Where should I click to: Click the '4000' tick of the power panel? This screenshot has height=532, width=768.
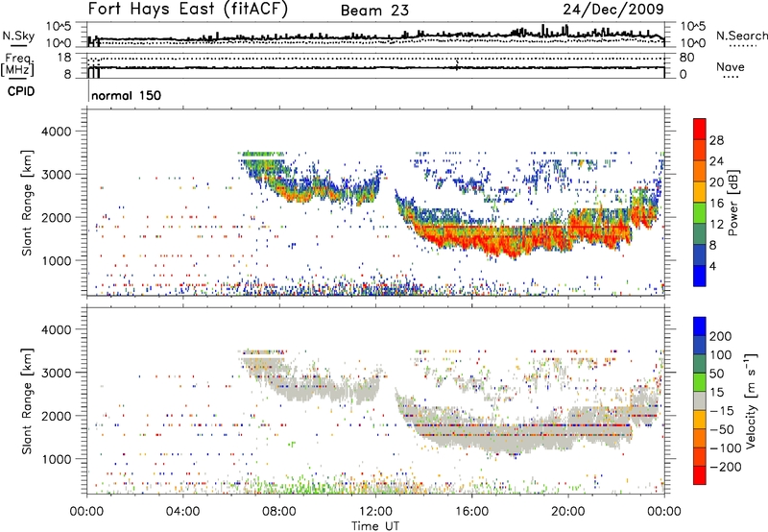point(56,132)
